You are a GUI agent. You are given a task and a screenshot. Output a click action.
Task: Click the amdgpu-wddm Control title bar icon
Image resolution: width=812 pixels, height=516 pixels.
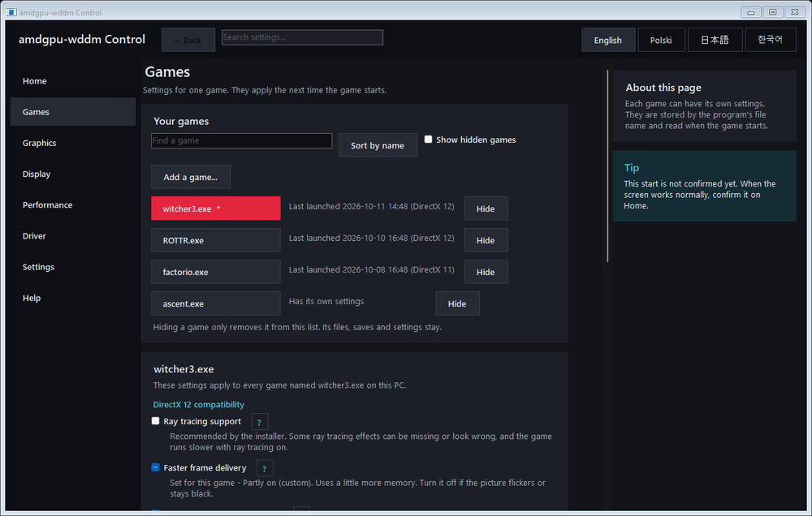click(x=11, y=12)
